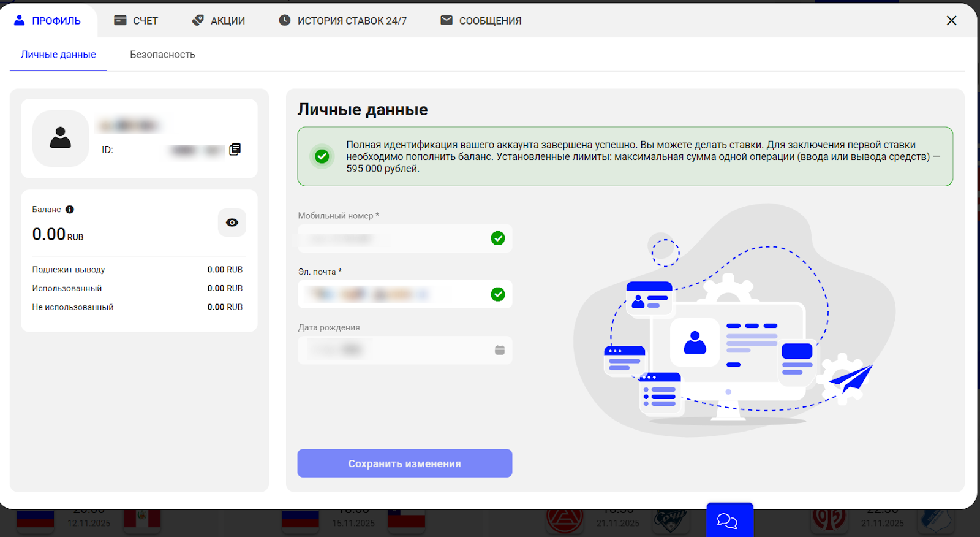Click the Эл. почта input field

[x=405, y=294]
